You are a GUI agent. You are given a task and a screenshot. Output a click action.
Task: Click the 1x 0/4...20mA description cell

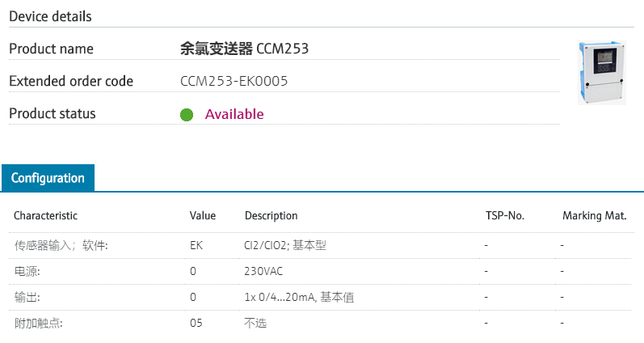click(299, 297)
